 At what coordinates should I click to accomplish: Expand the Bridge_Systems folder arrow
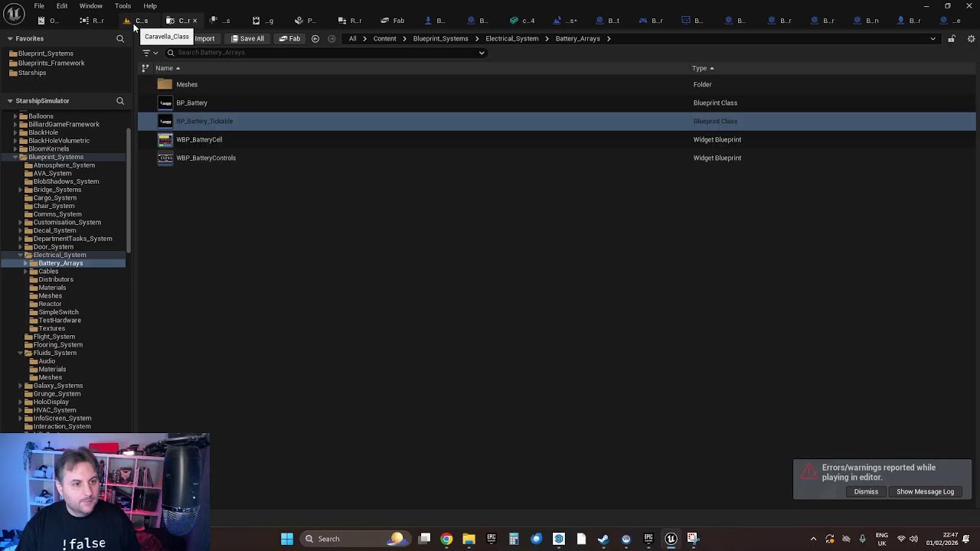pyautogui.click(x=20, y=190)
